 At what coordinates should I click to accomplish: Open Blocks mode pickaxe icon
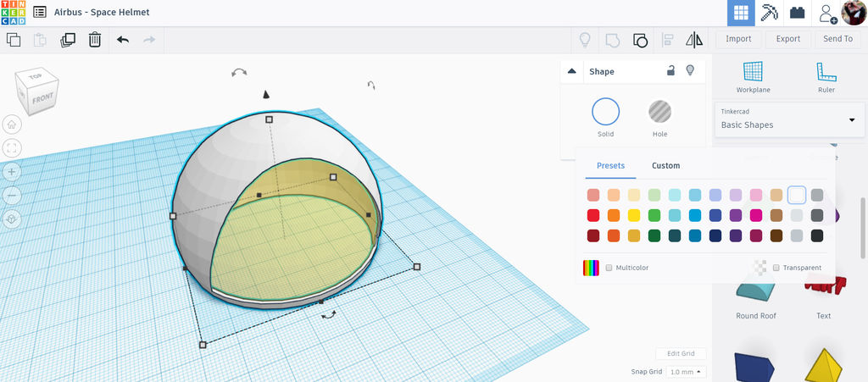point(770,13)
